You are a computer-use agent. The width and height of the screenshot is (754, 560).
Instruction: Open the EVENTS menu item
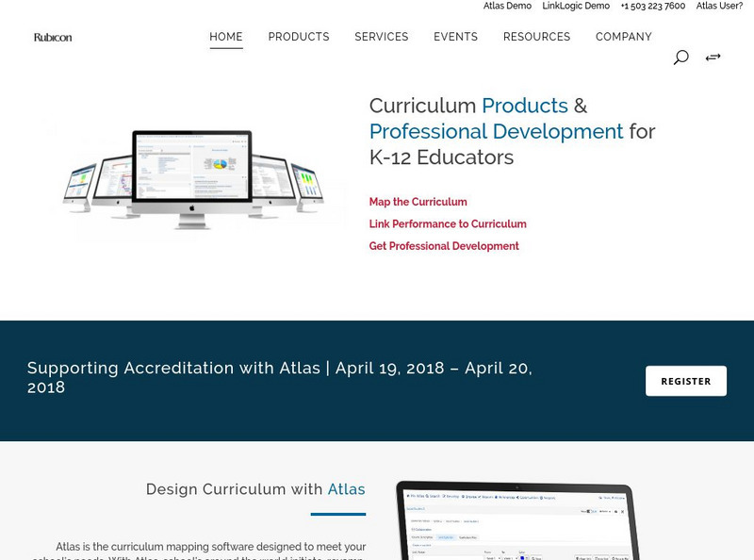(455, 37)
